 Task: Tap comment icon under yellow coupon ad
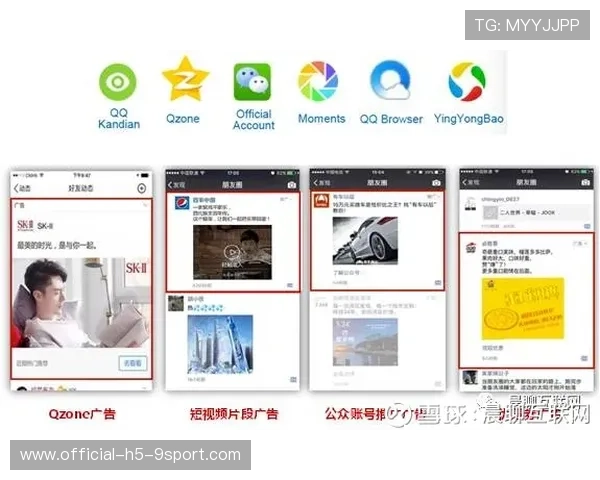pos(584,358)
